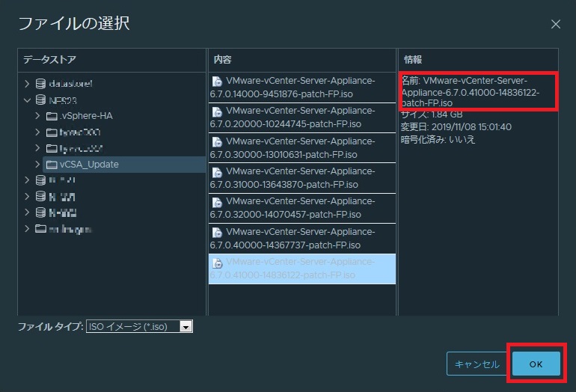Expand the blurred folder just below .vSphere-HA

[37, 132]
